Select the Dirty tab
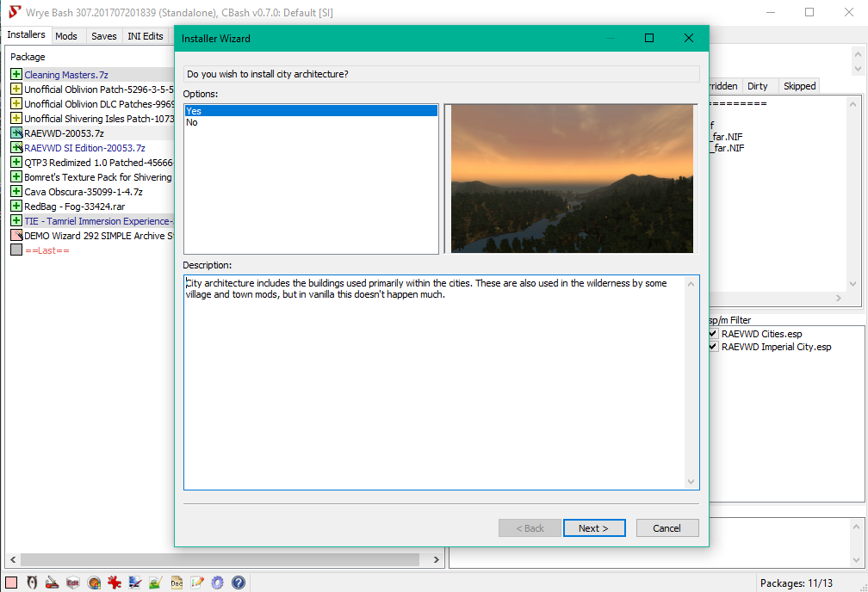The width and height of the screenshot is (868, 592). [x=757, y=86]
